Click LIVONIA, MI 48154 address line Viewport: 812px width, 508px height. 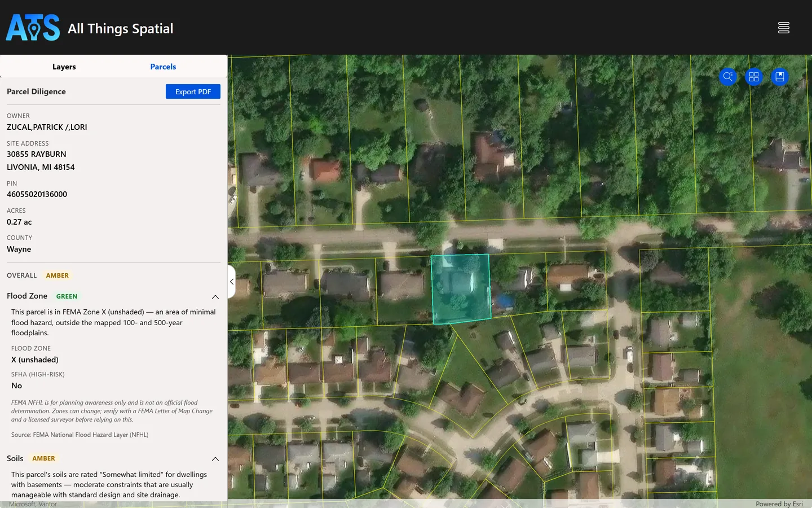(x=41, y=167)
